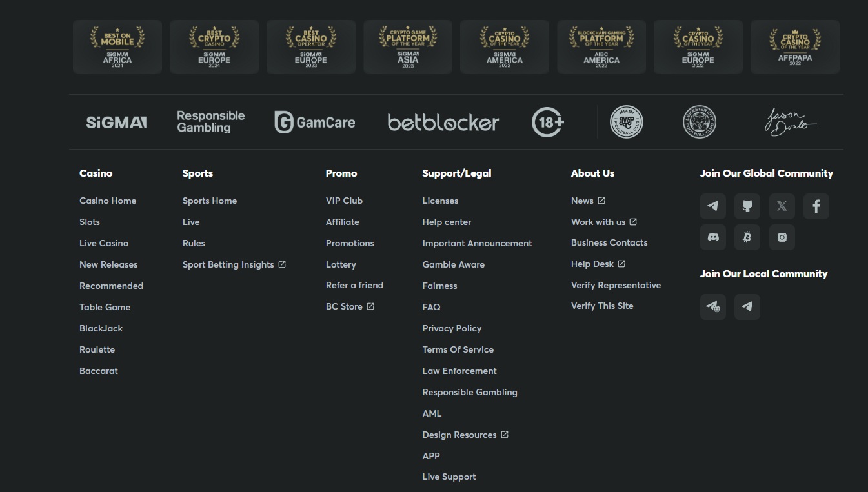Open the Terms Of Service link
This screenshot has width=868, height=492.
pos(458,349)
